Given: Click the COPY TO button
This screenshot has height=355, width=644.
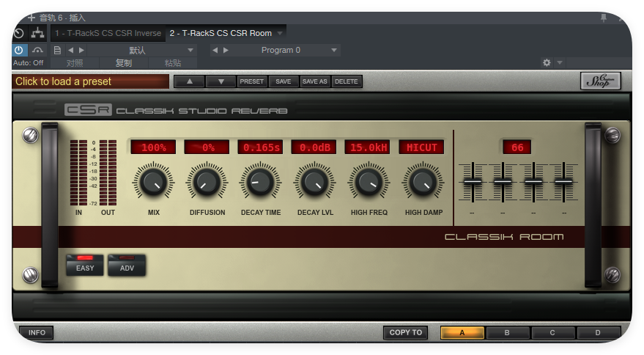Looking at the screenshot, I should [406, 332].
